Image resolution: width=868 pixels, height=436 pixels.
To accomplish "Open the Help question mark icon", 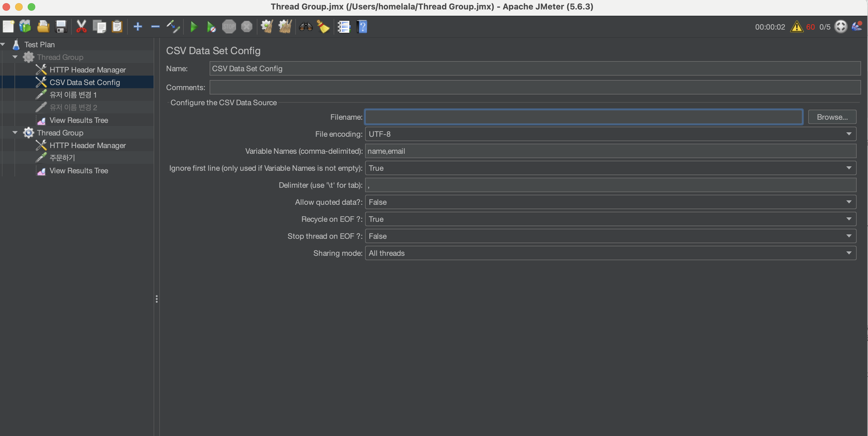I will [x=362, y=27].
